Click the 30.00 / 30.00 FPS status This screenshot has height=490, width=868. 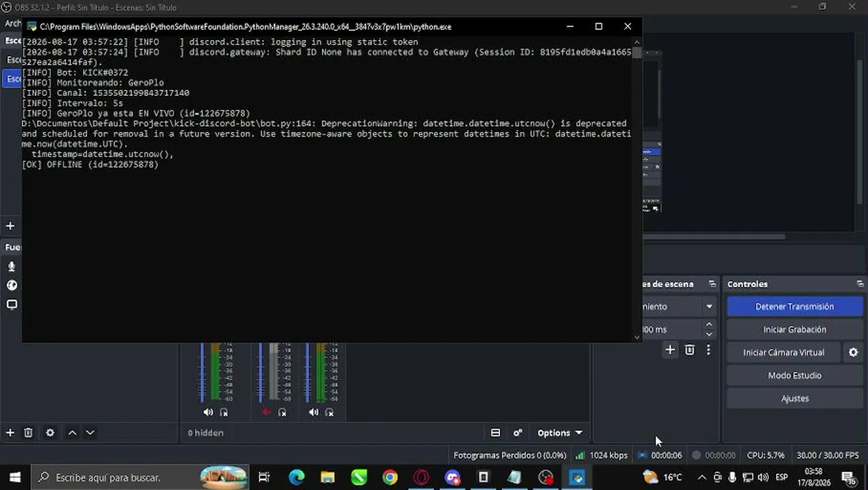pos(827,455)
